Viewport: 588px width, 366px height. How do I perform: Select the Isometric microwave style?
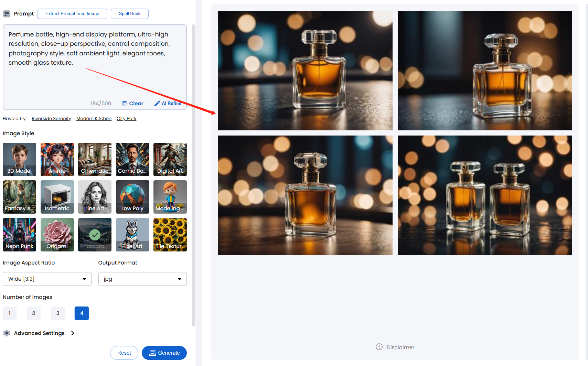click(x=57, y=197)
